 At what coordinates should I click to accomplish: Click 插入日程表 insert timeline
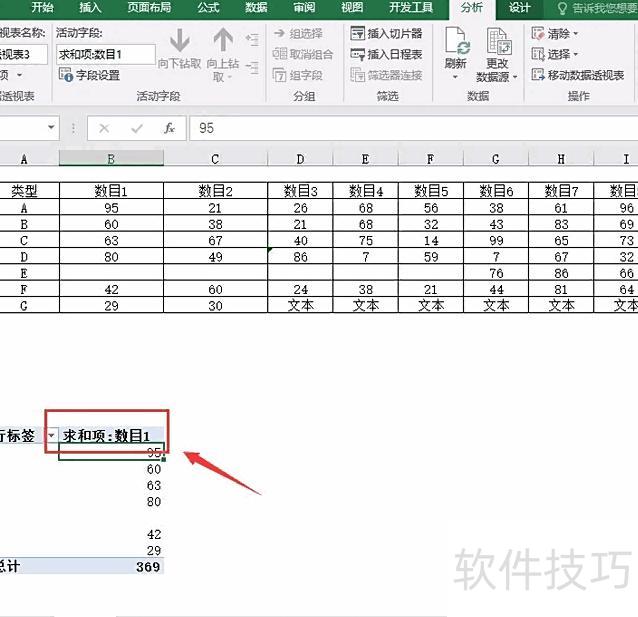[x=387, y=54]
